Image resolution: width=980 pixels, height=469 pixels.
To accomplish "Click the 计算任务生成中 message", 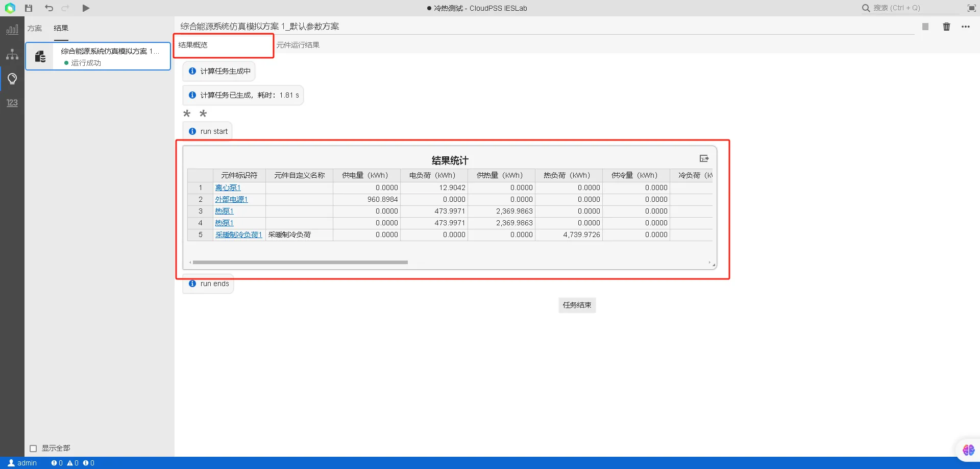I will [x=219, y=72].
